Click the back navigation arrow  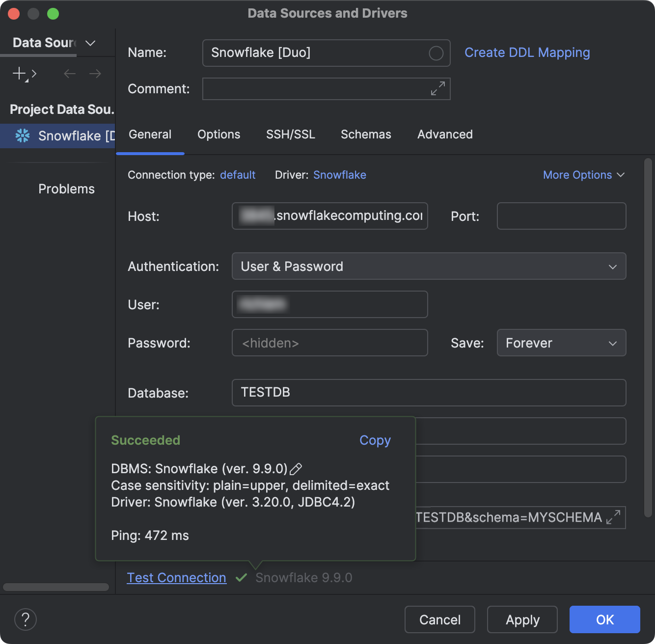[69, 74]
